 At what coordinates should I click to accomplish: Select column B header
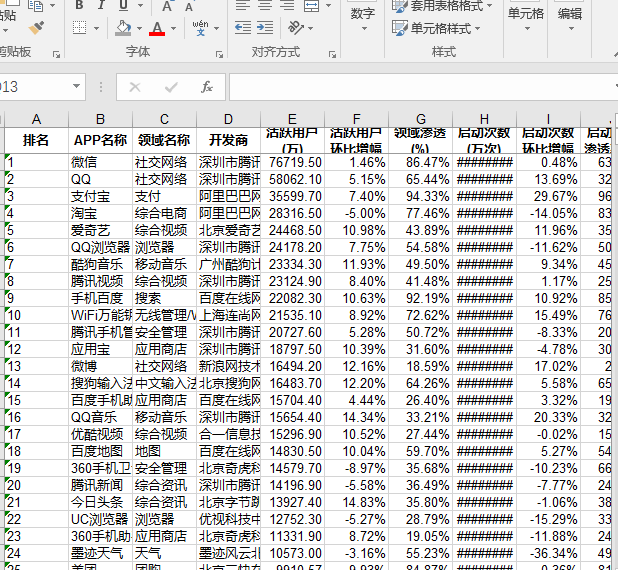click(101, 119)
